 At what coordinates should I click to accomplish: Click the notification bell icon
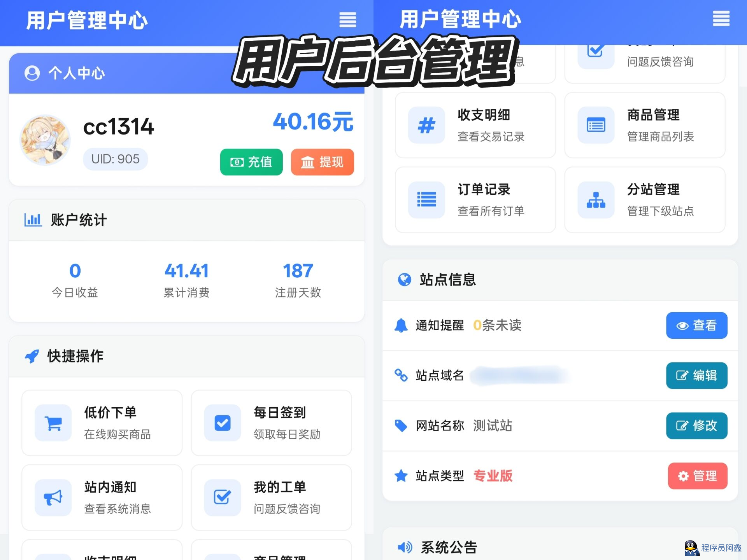pos(401,325)
